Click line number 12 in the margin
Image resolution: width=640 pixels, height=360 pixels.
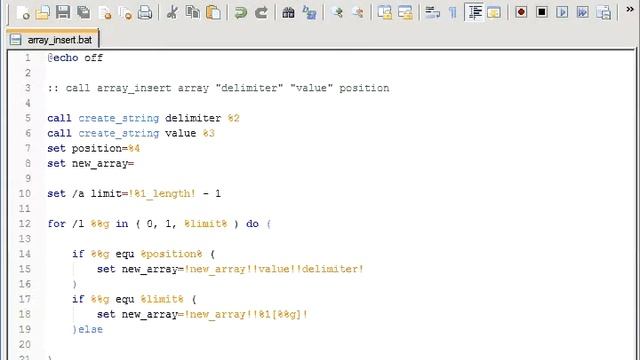(24, 224)
